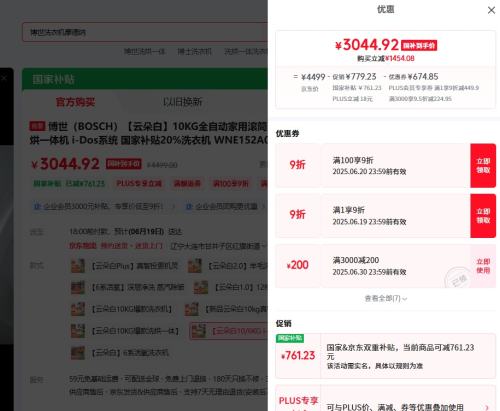
Task: Choose 【云朵白10KG爆款洗烘一体】 option
Action: coord(125,331)
